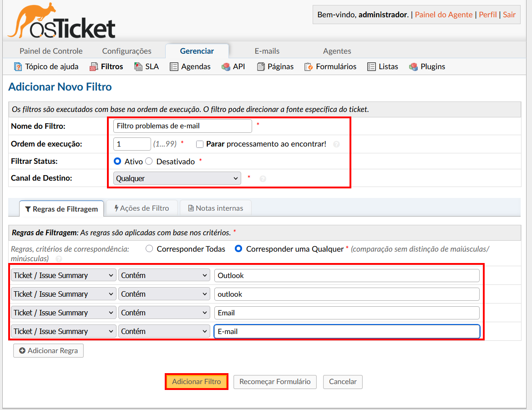Screen dimensions: 532x410
Task: Expand the second row Contém dropdown
Action: tap(164, 294)
